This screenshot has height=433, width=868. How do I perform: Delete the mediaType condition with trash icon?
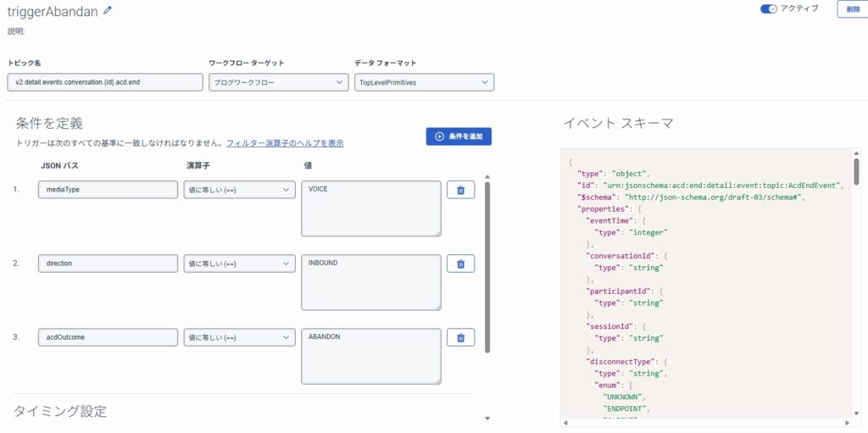click(460, 190)
